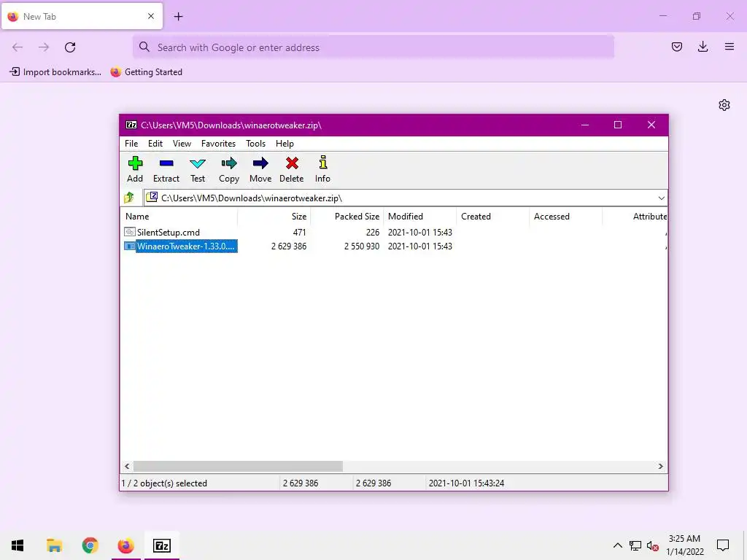Select the SilentSetup.cmd row name

point(169,233)
